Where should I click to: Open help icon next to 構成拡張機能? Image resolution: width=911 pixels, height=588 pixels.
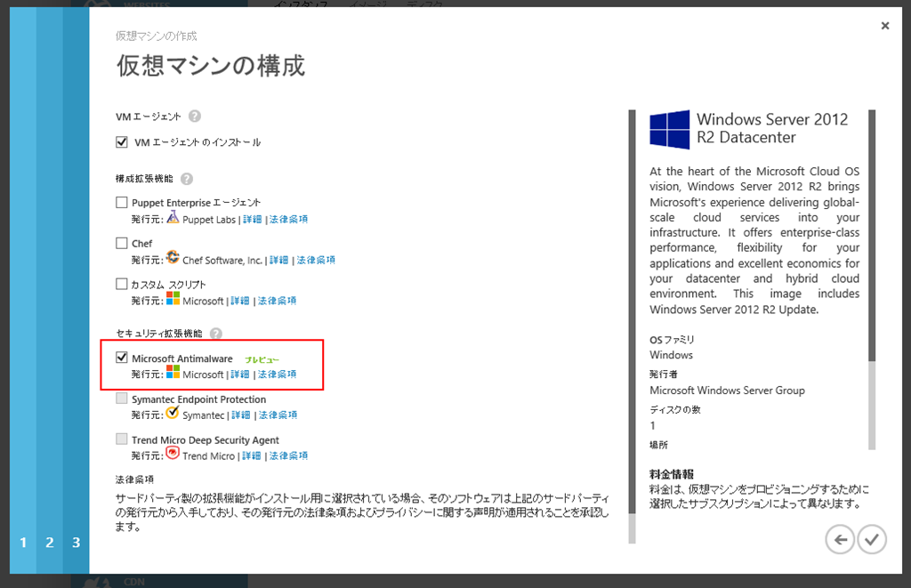(187, 179)
